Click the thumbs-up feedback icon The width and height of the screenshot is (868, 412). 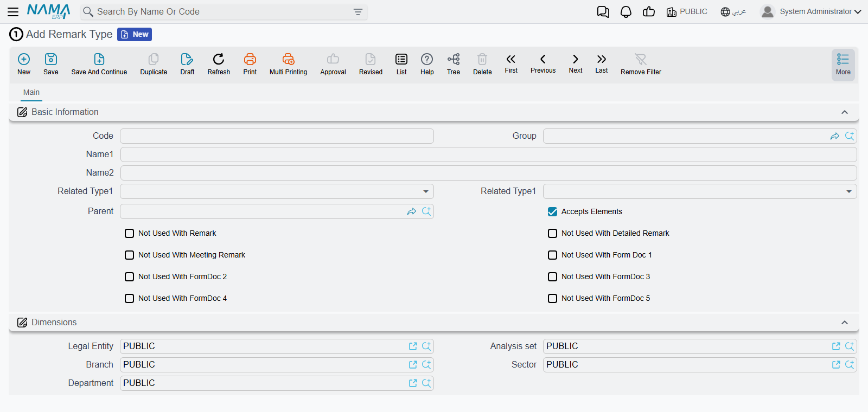[649, 12]
